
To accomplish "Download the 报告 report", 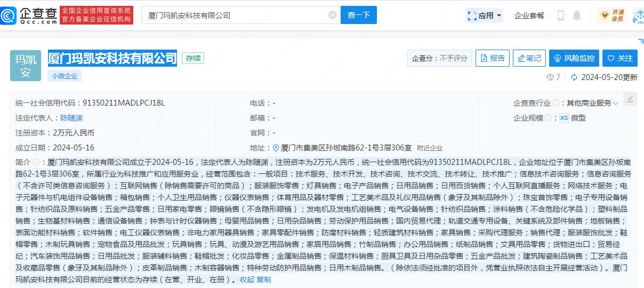I will [493, 58].
